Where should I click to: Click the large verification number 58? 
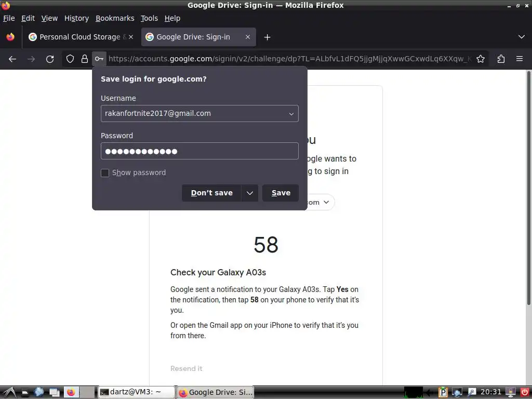click(x=266, y=245)
